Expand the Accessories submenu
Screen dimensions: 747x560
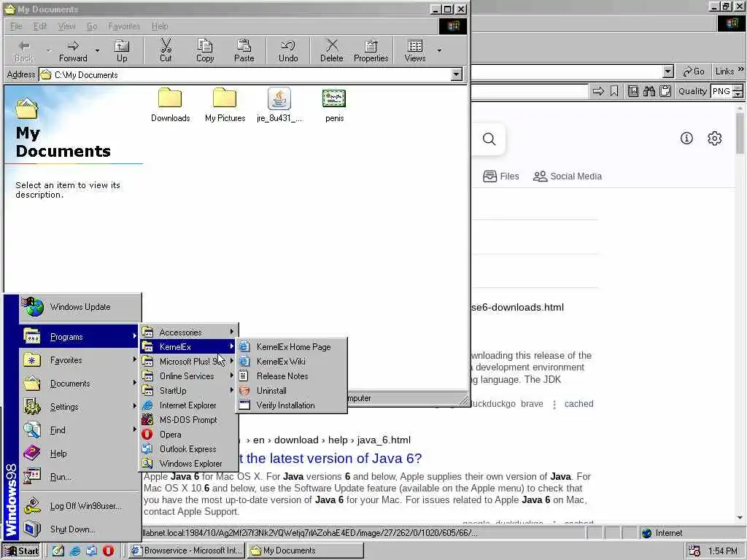click(x=189, y=332)
